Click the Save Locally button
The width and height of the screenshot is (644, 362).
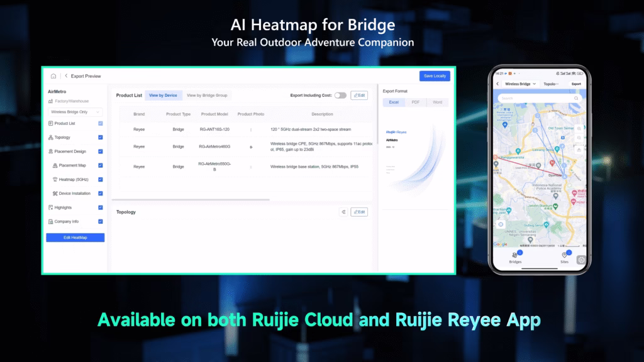point(435,76)
